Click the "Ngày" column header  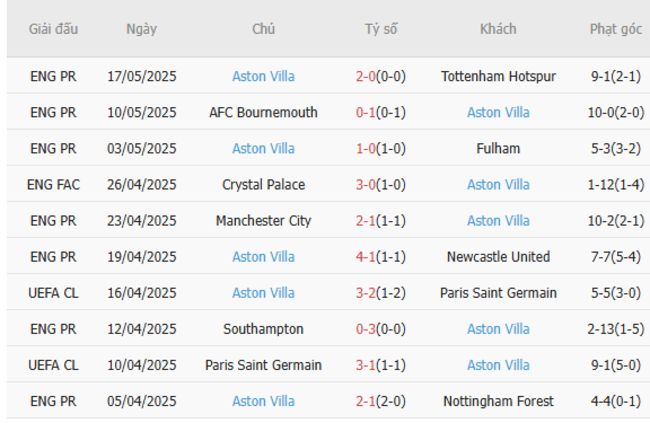click(x=141, y=29)
